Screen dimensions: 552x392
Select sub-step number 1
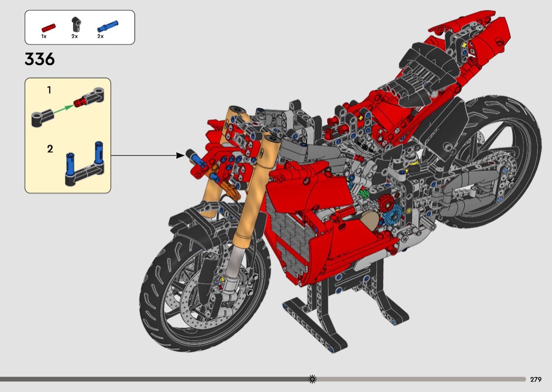point(49,90)
